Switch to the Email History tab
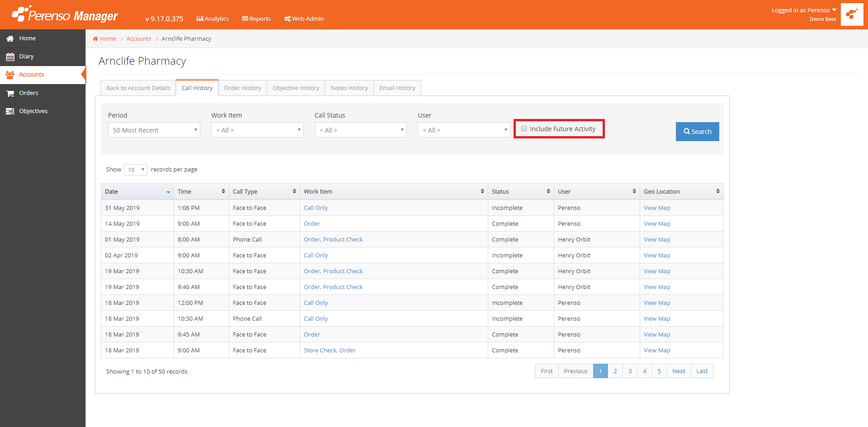Viewport: 868px width, 427px height. 397,88
